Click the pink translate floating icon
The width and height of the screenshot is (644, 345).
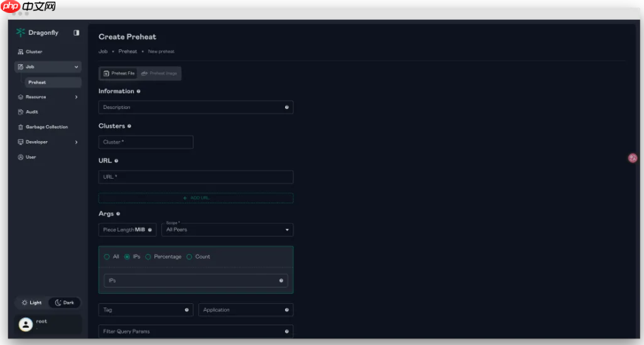633,158
